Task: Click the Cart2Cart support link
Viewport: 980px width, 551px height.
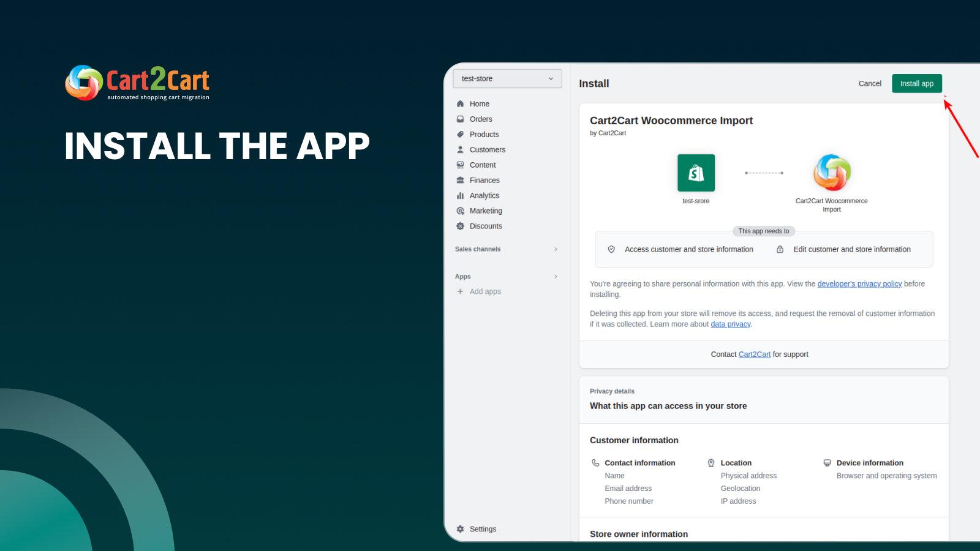Action: tap(754, 354)
